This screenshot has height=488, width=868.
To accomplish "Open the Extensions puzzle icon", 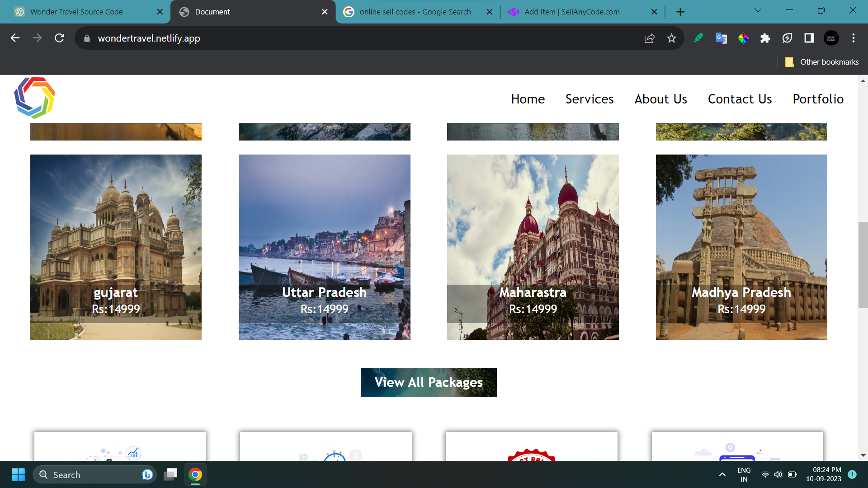I will tap(765, 38).
